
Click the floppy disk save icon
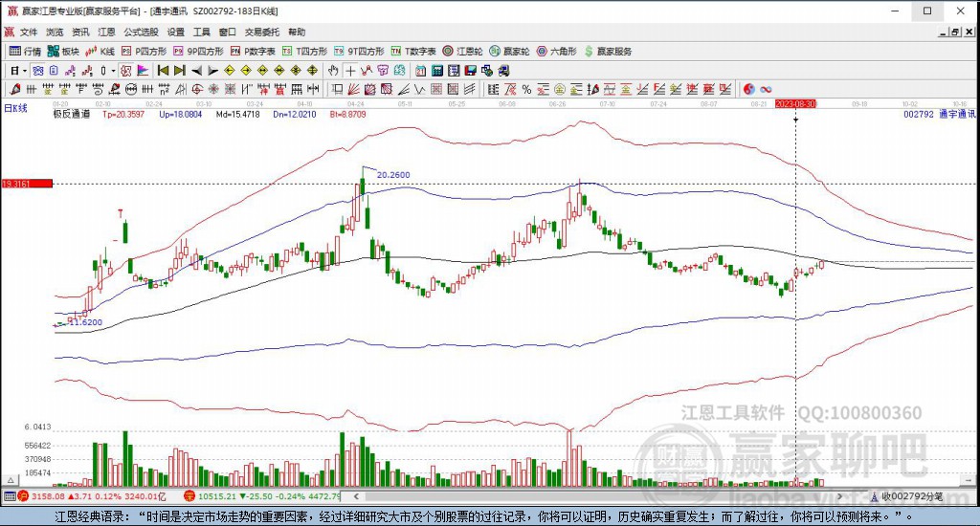point(471,71)
